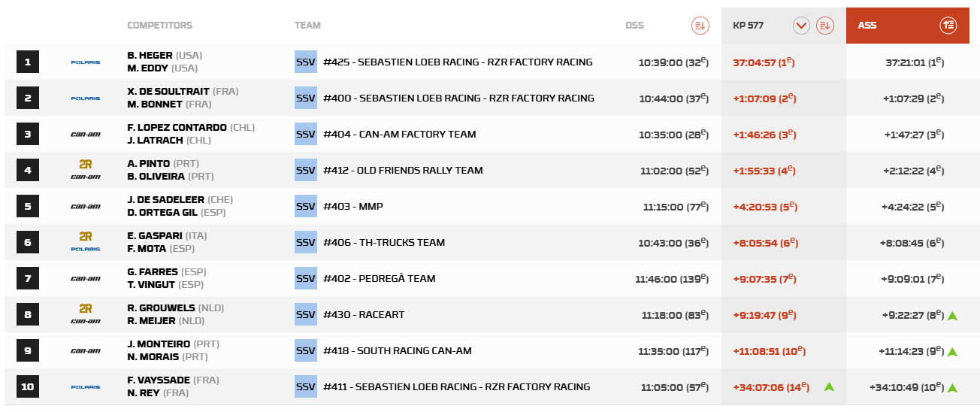Sort by DSS start time icon
Viewport: 980px width, 412px height.
coord(700,26)
